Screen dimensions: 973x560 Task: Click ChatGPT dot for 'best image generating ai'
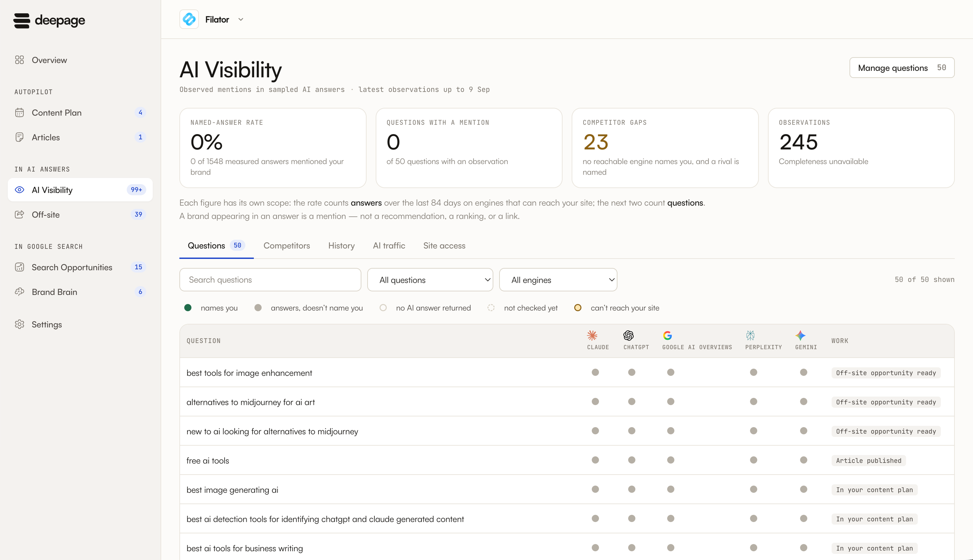point(632,489)
